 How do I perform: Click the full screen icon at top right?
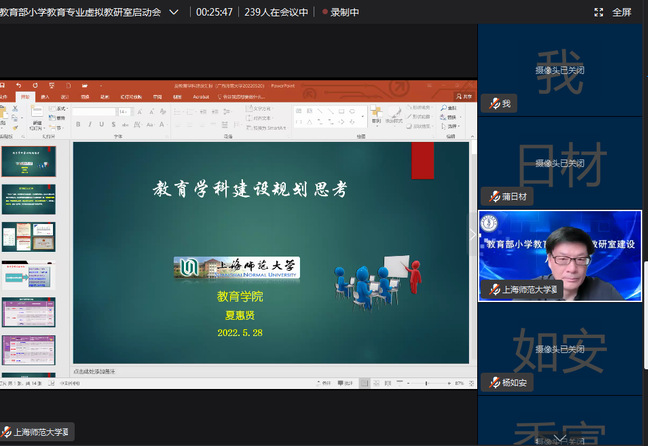click(599, 12)
